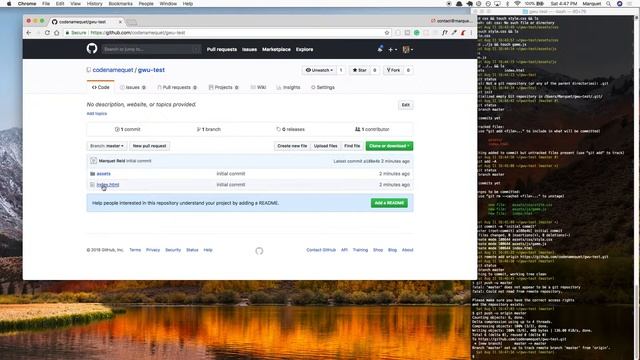View the 1 commit history
Image resolution: width=640 pixels, height=360 pixels.
127,129
